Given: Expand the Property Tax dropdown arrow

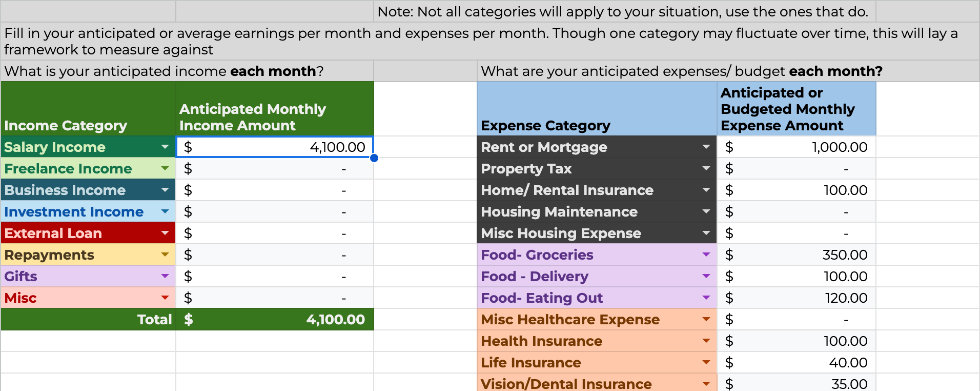Looking at the screenshot, I should (706, 169).
